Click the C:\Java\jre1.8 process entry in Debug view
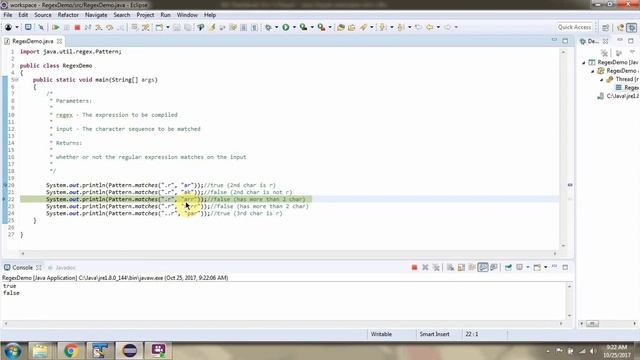 coord(618,96)
